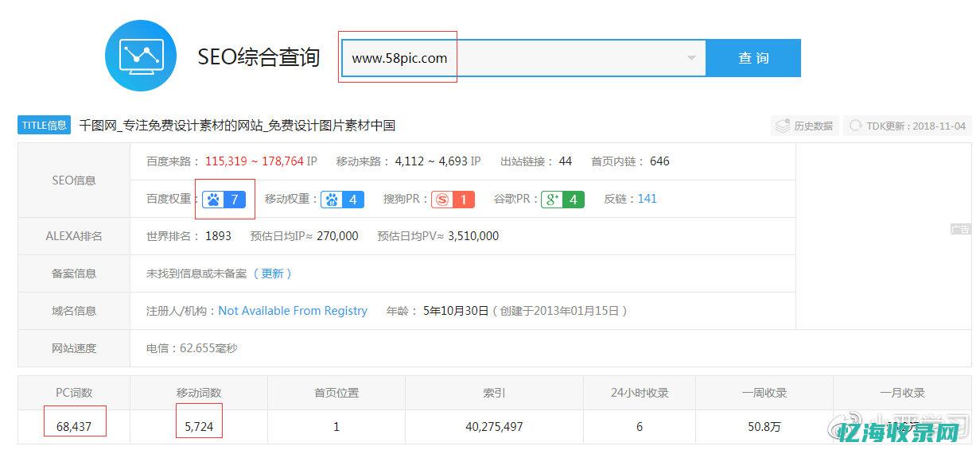This screenshot has width=980, height=450.
Task: Click the PC词数 column header
Action: (x=74, y=393)
